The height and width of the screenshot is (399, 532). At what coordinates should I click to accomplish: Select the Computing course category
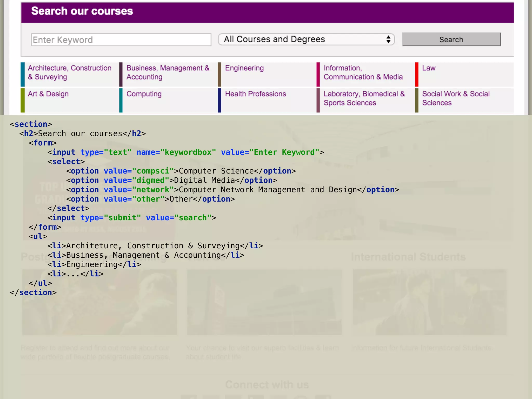click(144, 94)
